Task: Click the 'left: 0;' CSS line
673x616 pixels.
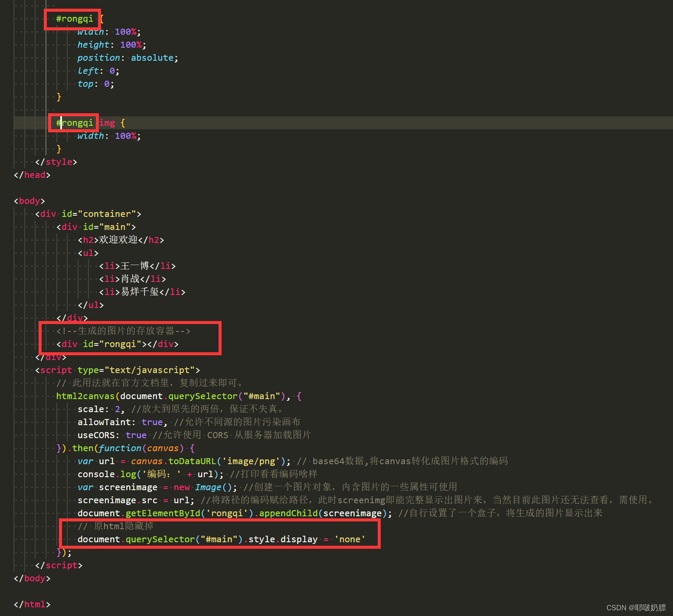Action: [x=98, y=71]
